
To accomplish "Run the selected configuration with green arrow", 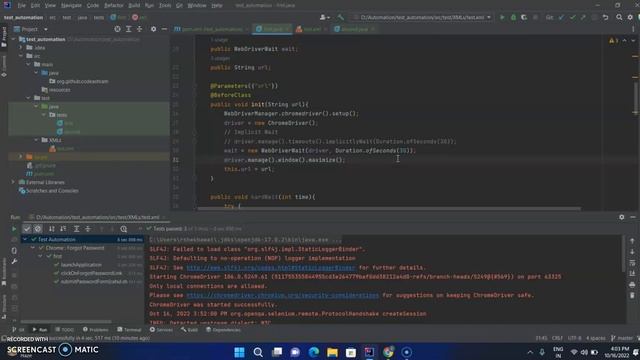I will 502,18.
